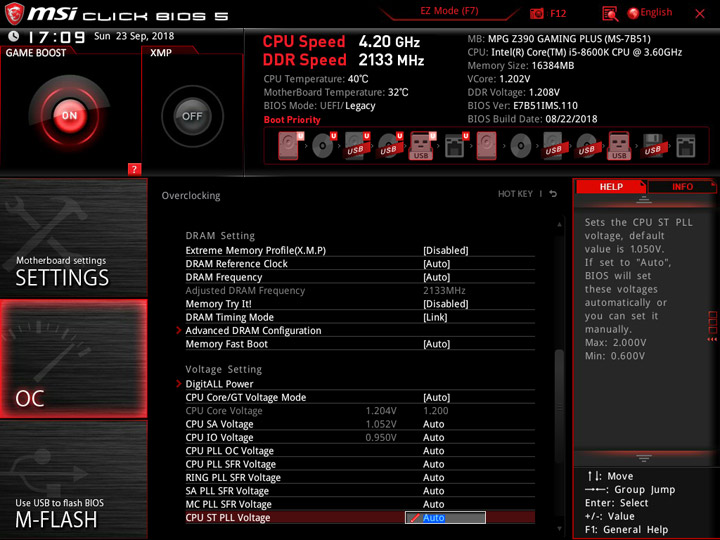
Task: Open the SETTINGS motherboard section
Action: tap(73, 238)
